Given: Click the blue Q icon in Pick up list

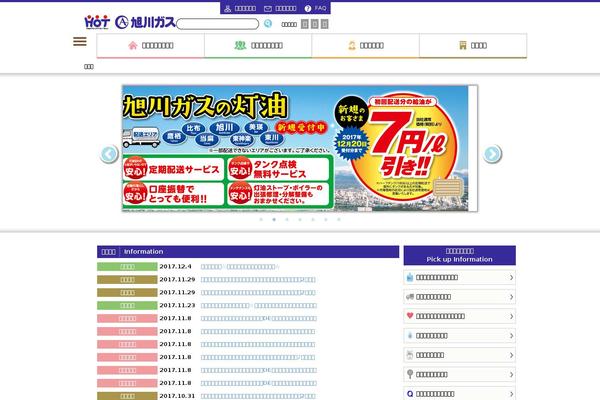Looking at the screenshot, I should [410, 394].
